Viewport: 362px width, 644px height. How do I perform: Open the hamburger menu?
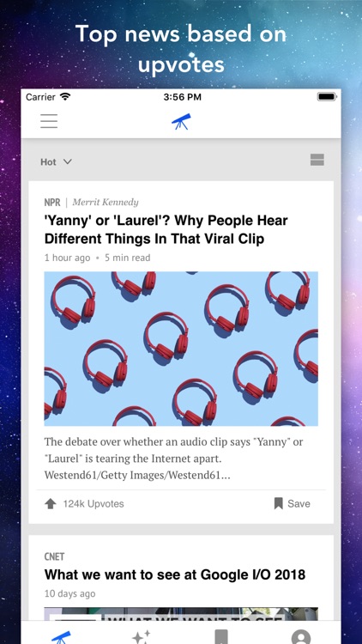click(49, 121)
